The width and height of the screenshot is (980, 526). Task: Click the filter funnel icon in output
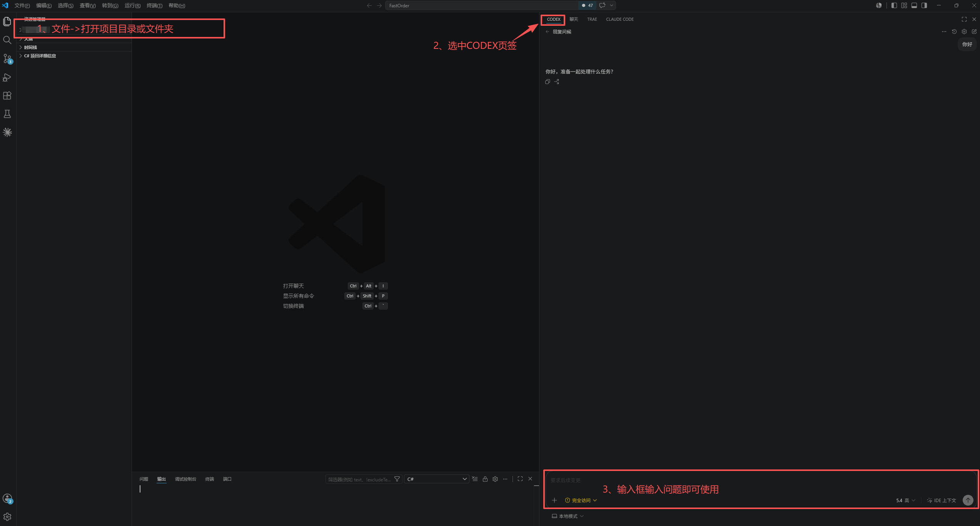pos(397,479)
